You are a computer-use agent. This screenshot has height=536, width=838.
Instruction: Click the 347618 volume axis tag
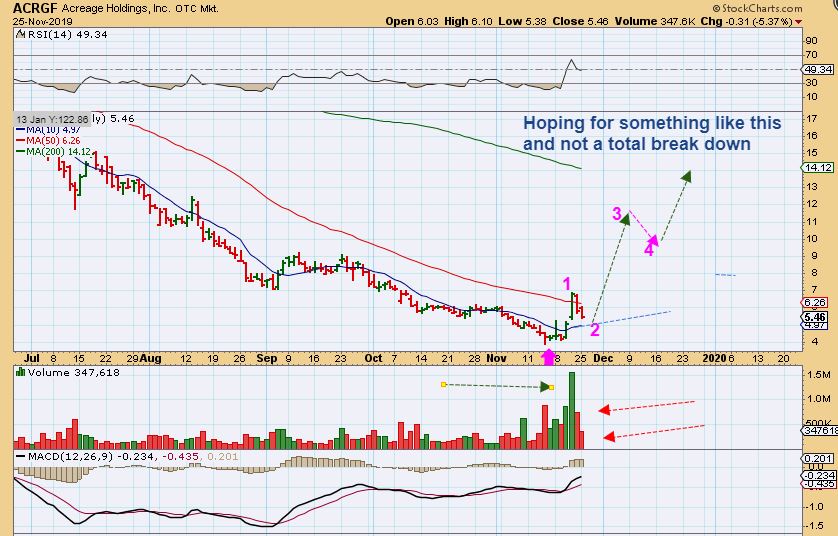[818, 430]
